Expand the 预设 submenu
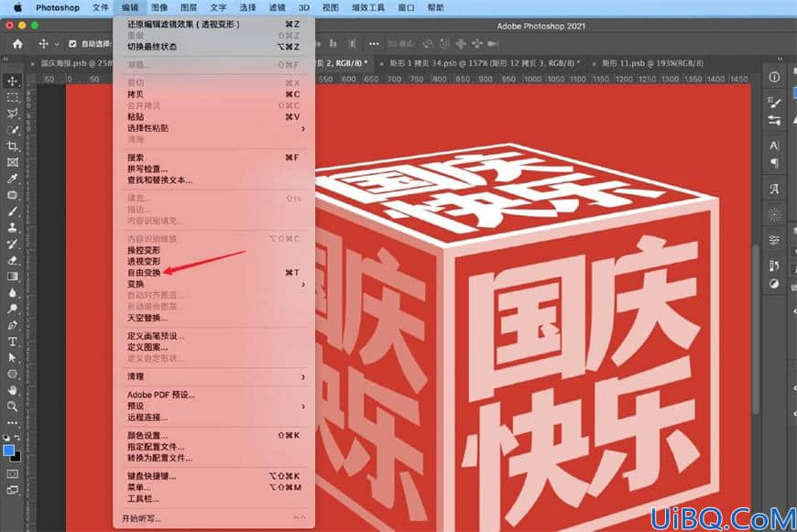797x532 pixels. (214, 406)
